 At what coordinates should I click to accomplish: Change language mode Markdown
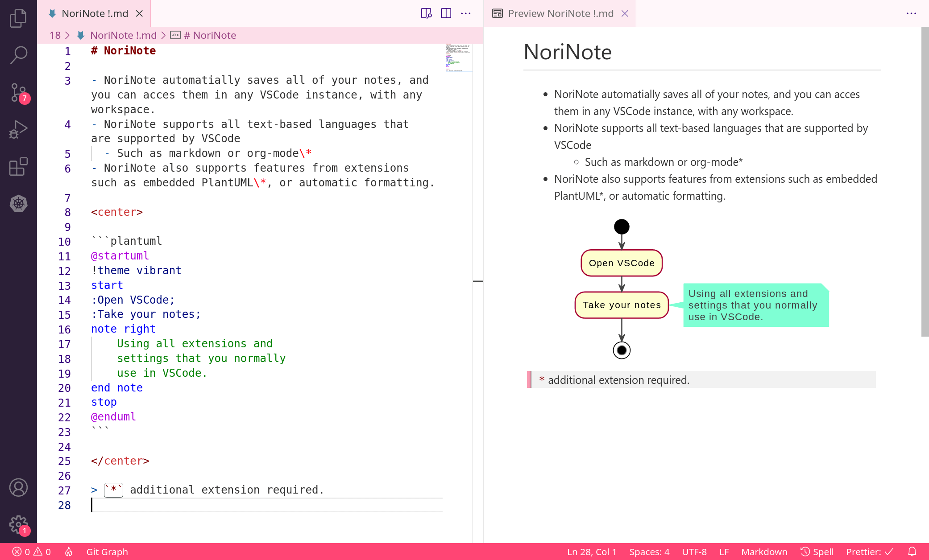[x=764, y=552]
